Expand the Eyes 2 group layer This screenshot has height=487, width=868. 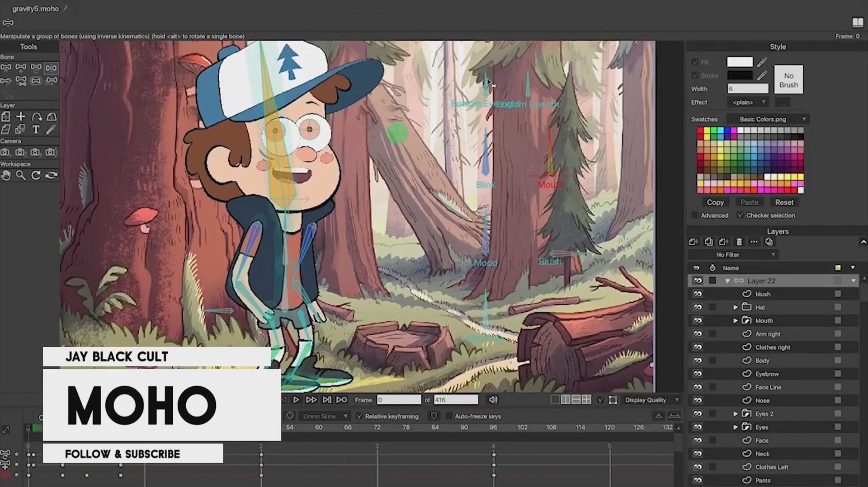pyautogui.click(x=736, y=414)
